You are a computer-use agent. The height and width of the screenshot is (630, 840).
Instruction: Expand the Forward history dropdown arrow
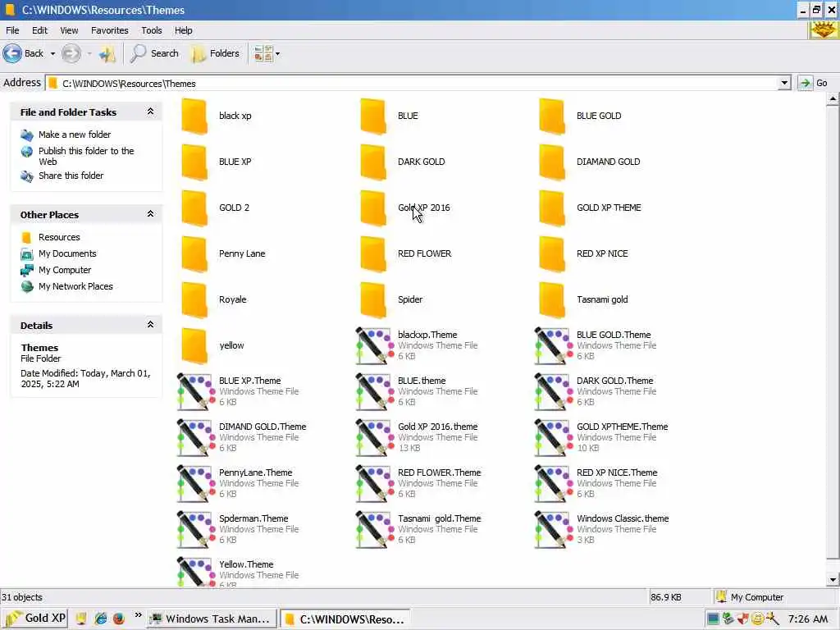[89, 53]
